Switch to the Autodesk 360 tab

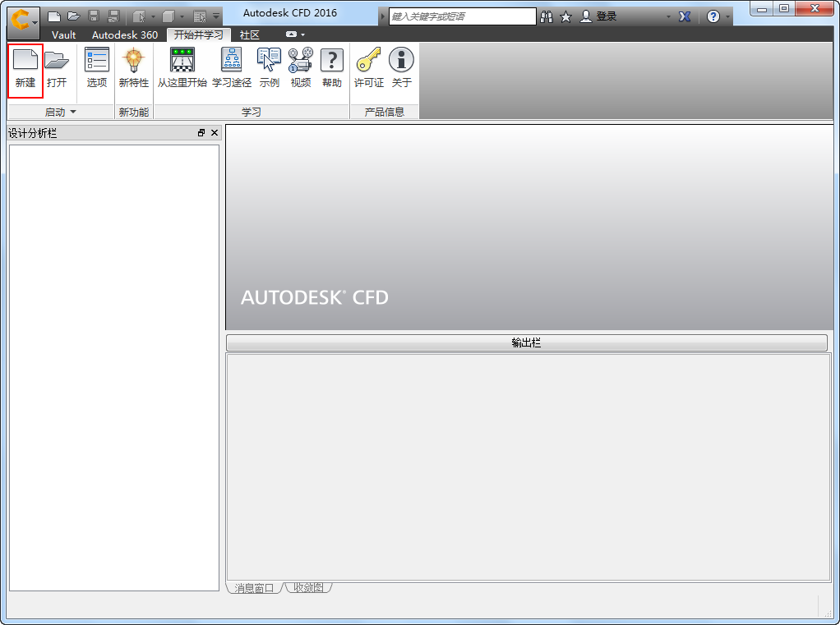[125, 34]
